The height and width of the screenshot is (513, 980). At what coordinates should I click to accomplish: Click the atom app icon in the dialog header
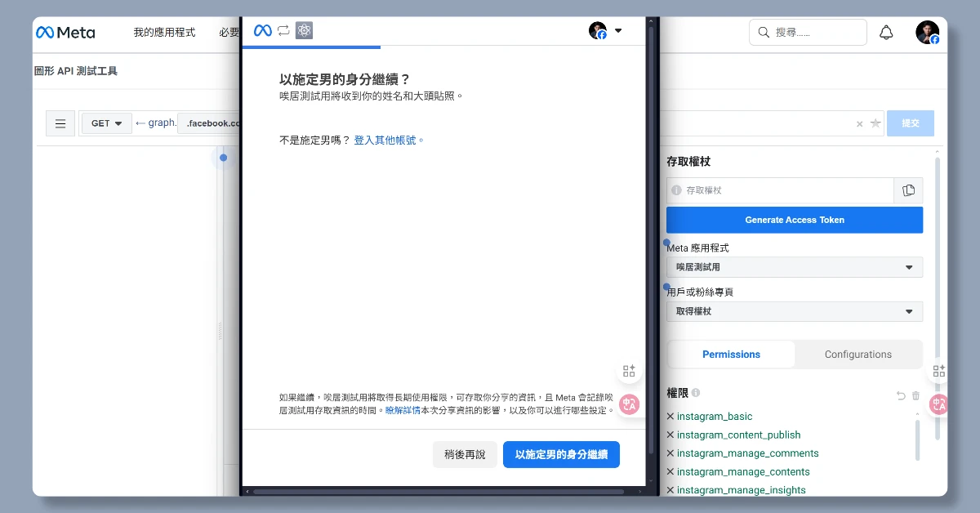pos(305,31)
